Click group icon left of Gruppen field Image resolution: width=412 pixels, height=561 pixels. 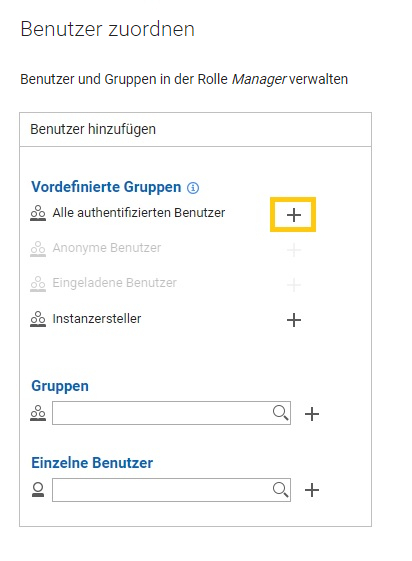coord(38,413)
